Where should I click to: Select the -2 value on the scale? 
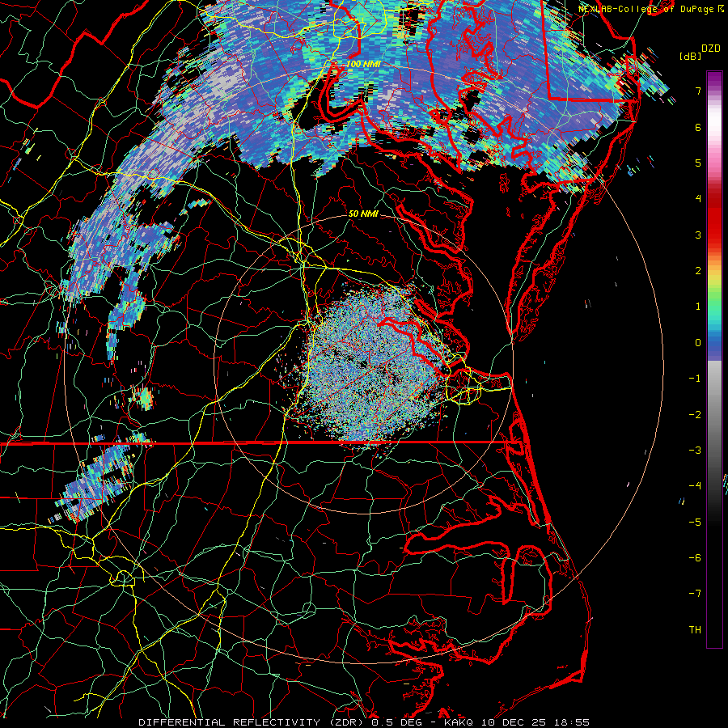click(x=695, y=415)
